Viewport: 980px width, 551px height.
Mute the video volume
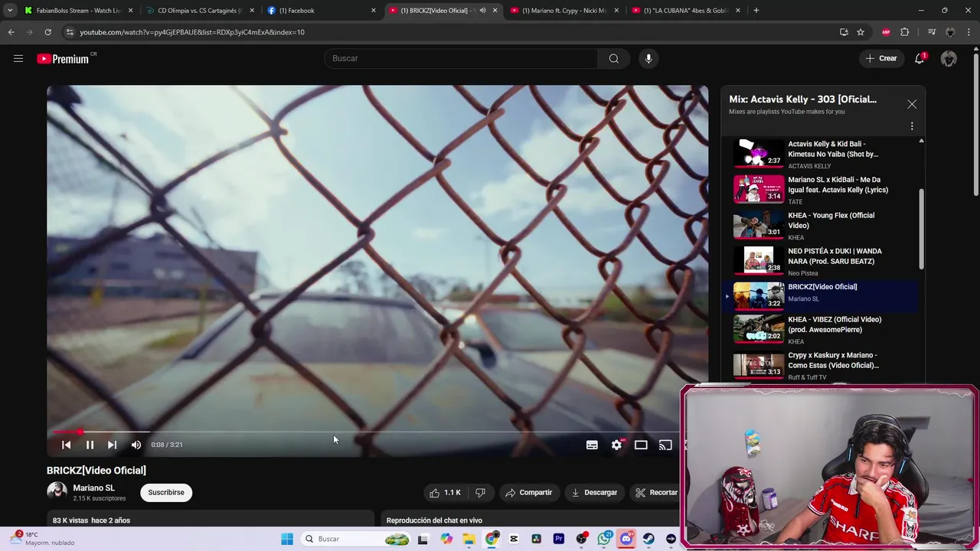[x=136, y=445]
